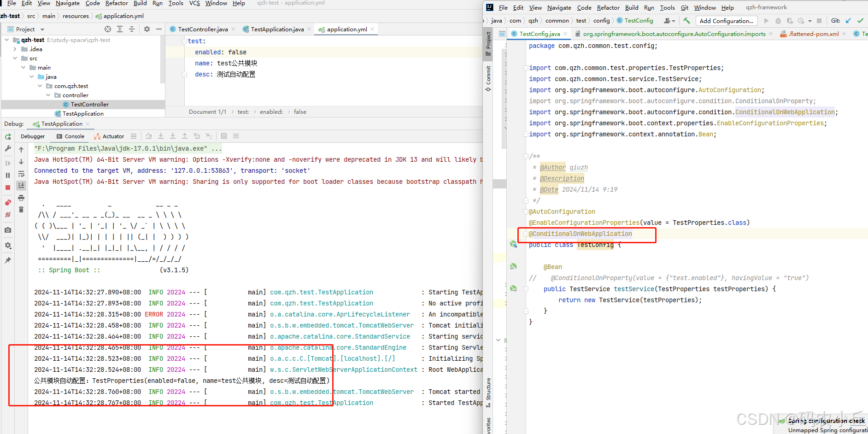The image size is (868, 434).
Task: Close the flattened-pom.xml editor tab
Action: coord(844,33)
